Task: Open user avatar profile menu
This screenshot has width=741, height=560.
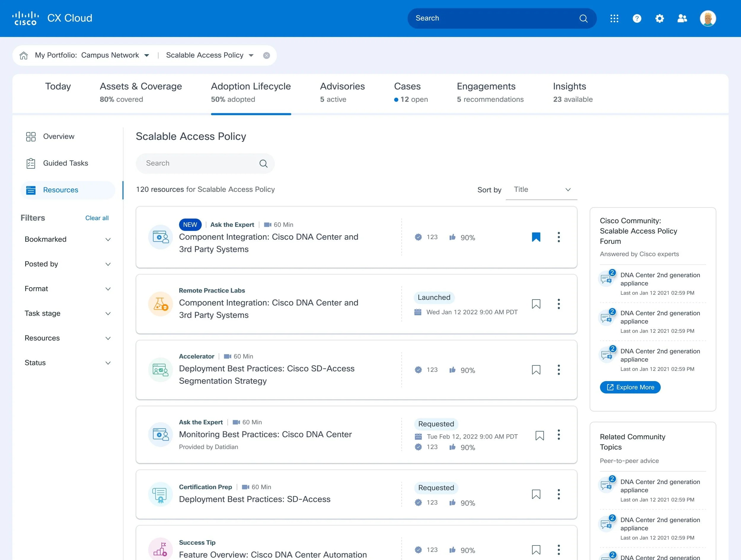Action: pyautogui.click(x=708, y=18)
